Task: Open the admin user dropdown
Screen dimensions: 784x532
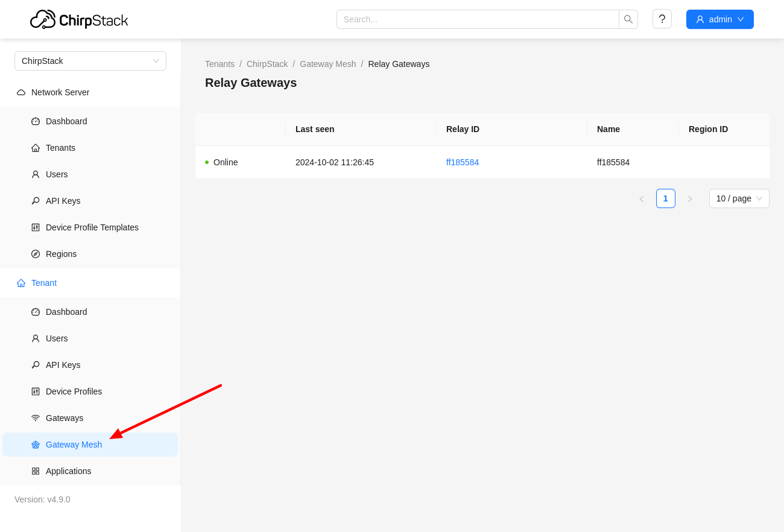Action: 719,19
